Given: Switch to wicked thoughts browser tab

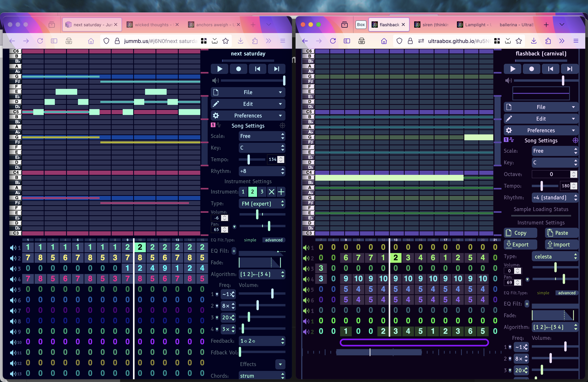Looking at the screenshot, I should pos(152,25).
